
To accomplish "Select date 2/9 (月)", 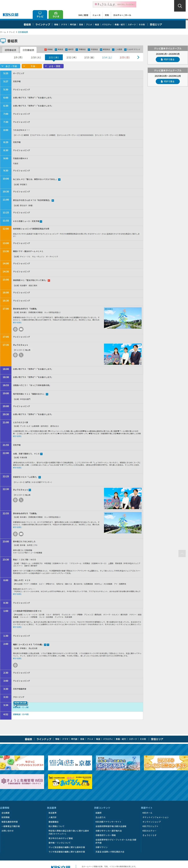I will (18, 58).
